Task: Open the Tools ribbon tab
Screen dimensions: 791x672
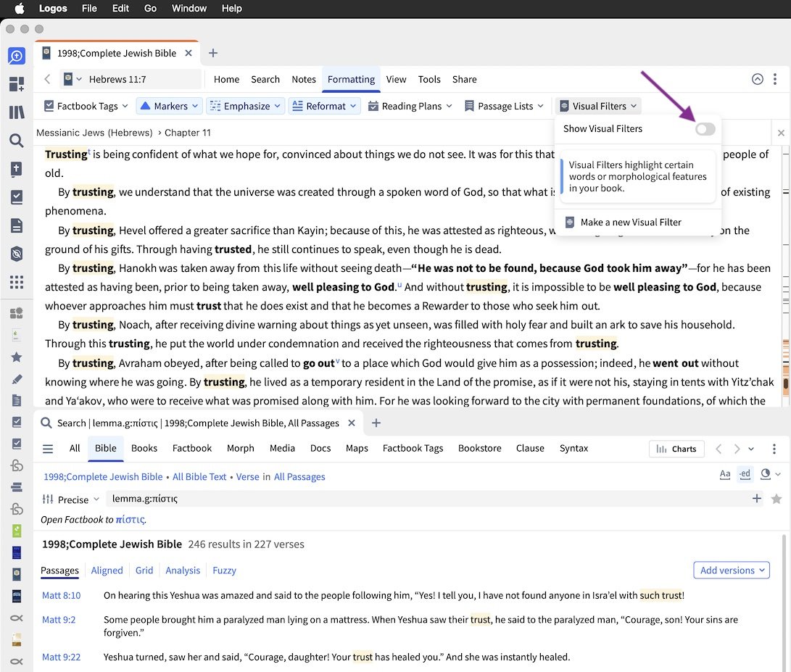Action: pyautogui.click(x=429, y=79)
